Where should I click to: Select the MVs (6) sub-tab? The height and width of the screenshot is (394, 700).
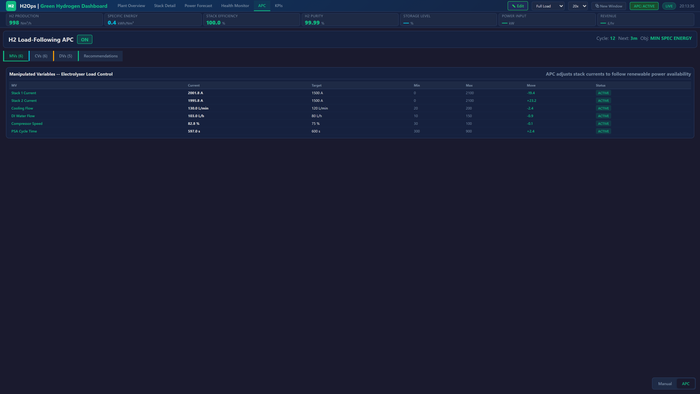(16, 56)
